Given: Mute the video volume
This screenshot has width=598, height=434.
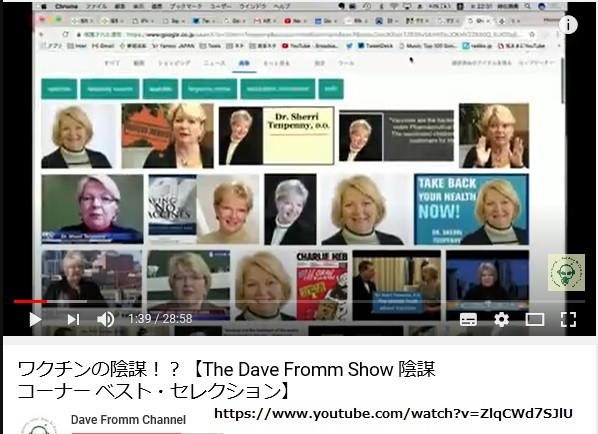Looking at the screenshot, I should coord(105,319).
